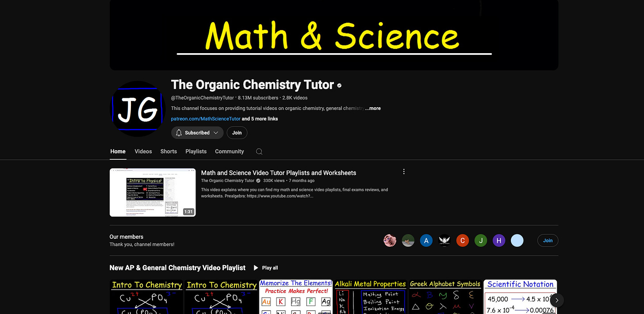Open New AP & General Chemistry Video Playlist heading

point(177,267)
